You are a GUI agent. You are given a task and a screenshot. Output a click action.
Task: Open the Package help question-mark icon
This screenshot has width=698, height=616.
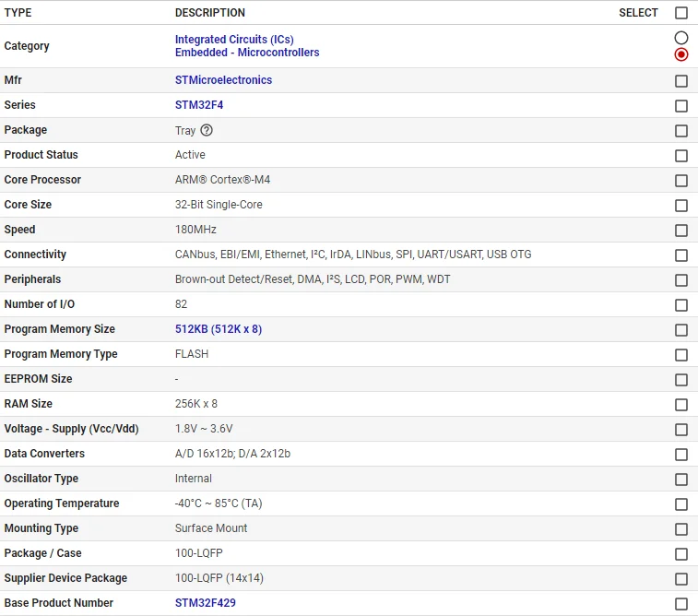207,130
